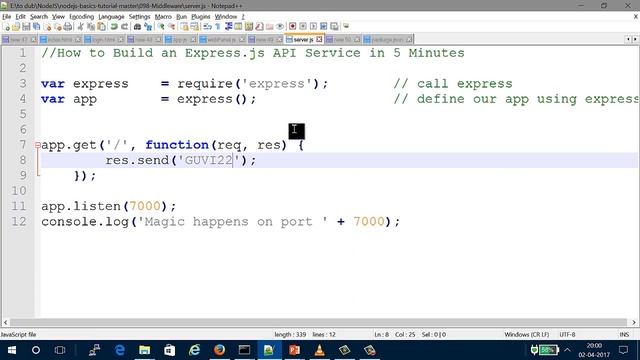Viewport: 640px width, 360px height.
Task: Open VLC media player from the taskbar
Action: click(320, 350)
